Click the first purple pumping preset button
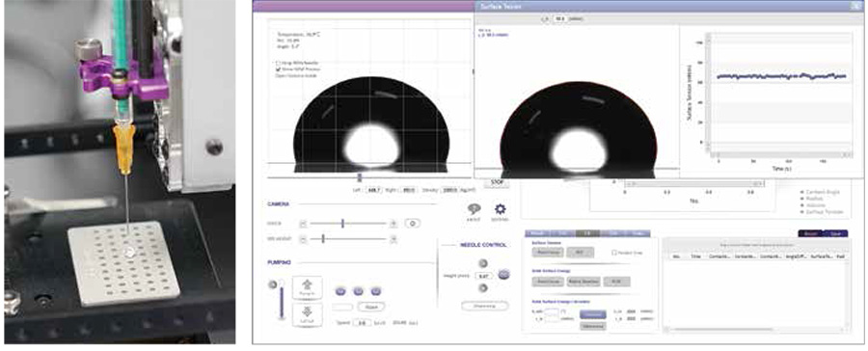Image resolution: width=868 pixels, height=351 pixels. (340, 291)
